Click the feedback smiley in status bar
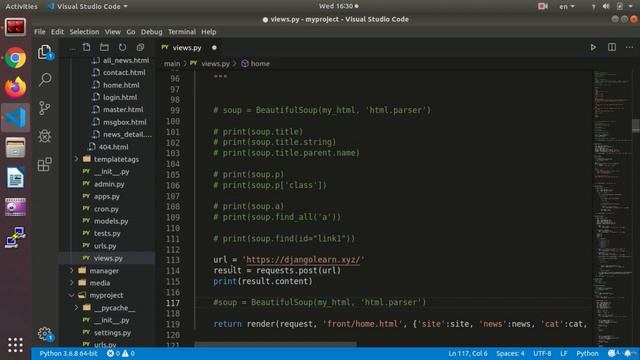 pos(612,353)
